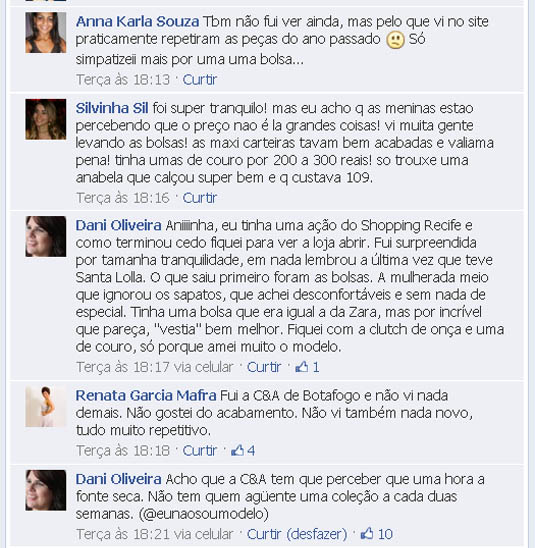Click the thumbs-up icon showing 4 likes
This screenshot has height=548, width=535.
[x=237, y=450]
